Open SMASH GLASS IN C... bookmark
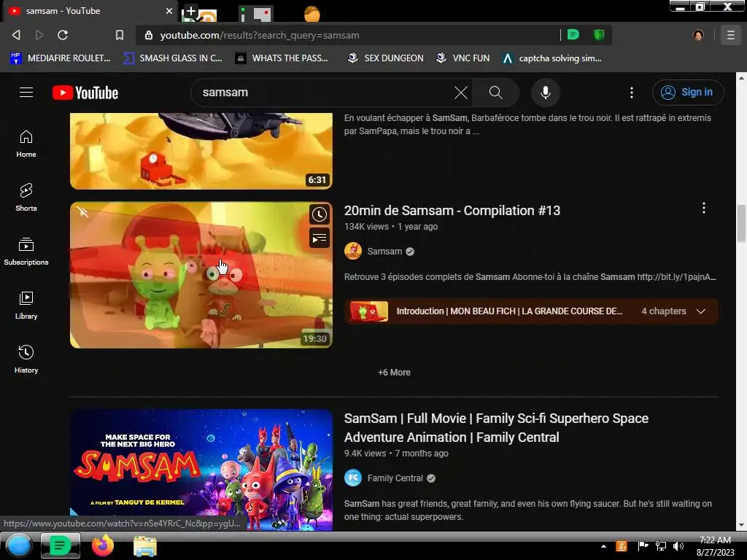 173,58
